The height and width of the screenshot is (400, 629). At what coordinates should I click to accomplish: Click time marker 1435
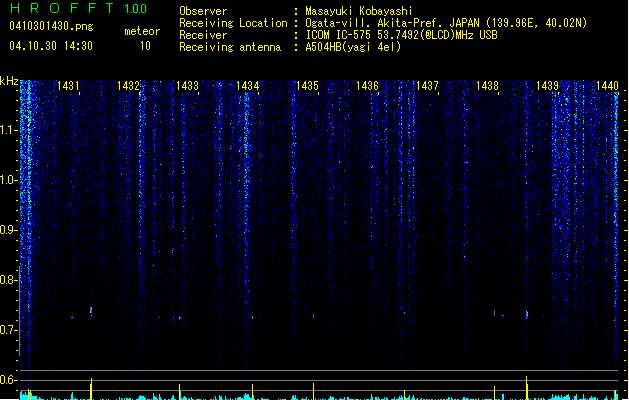(307, 85)
